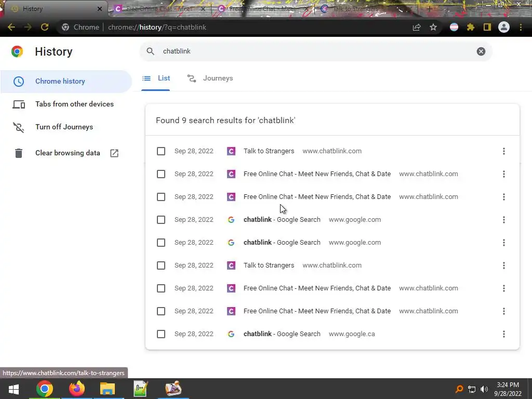Open network status in system tray
This screenshot has width=532, height=399.
(472, 389)
